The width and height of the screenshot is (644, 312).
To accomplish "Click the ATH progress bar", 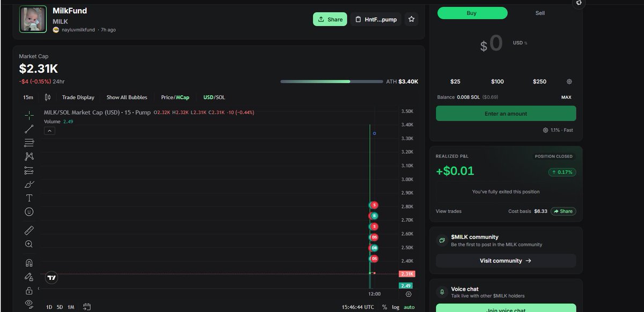I will (331, 81).
